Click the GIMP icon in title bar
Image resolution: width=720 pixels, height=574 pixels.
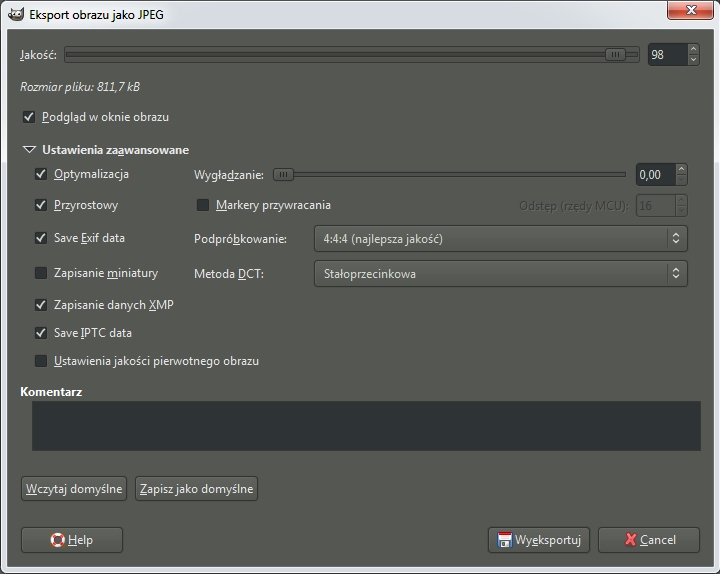tap(15, 13)
